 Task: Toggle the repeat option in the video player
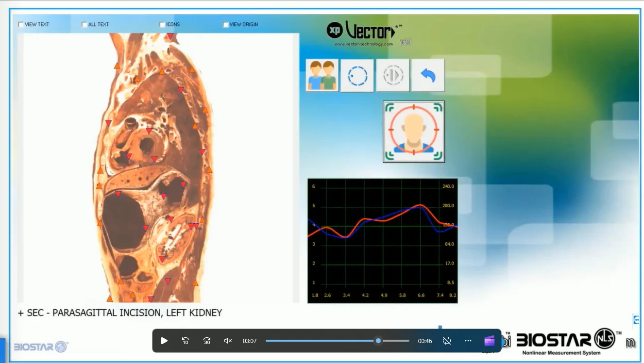(447, 341)
